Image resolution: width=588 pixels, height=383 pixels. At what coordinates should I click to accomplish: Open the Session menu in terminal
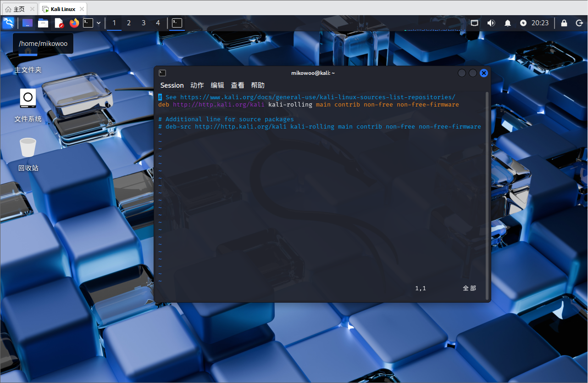[172, 85]
